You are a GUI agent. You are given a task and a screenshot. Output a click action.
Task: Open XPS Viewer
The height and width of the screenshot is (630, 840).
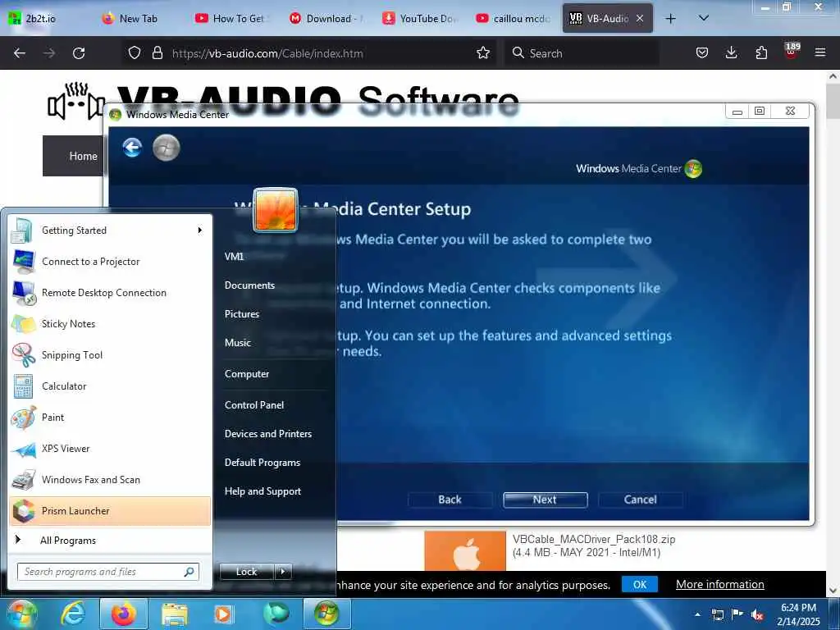tap(110, 449)
